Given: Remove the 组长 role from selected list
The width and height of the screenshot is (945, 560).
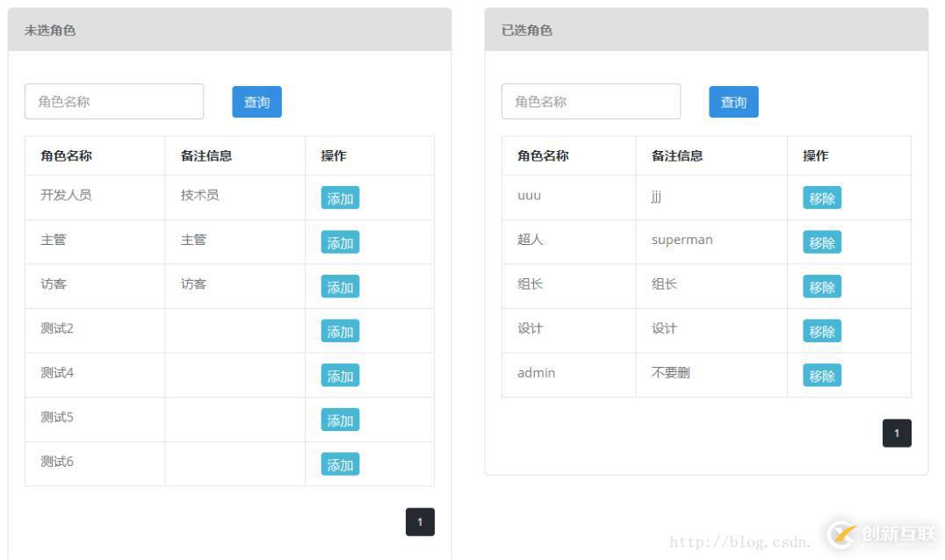Looking at the screenshot, I should (820, 286).
